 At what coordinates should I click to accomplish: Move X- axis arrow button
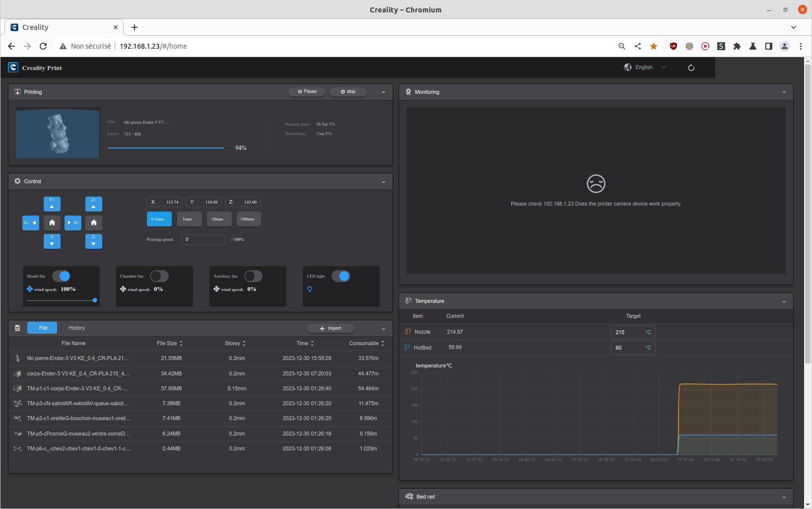[x=31, y=222]
